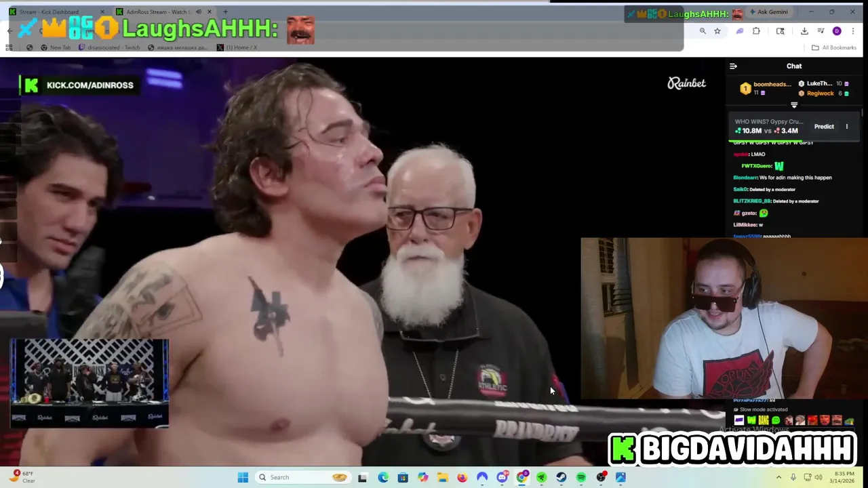Open the apps grid icon in bookmarks bar
868x488 pixels.
(x=9, y=47)
